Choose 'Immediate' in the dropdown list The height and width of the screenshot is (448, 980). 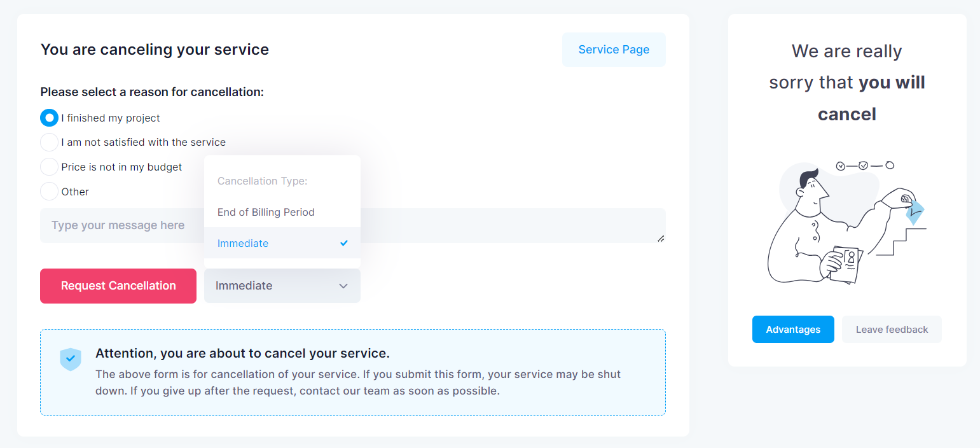coord(282,243)
